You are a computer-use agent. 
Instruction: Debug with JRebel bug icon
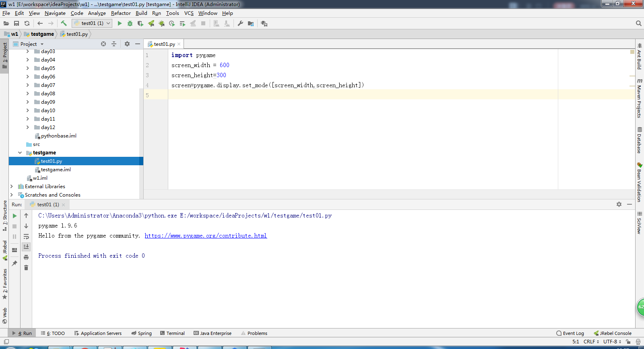coord(161,23)
